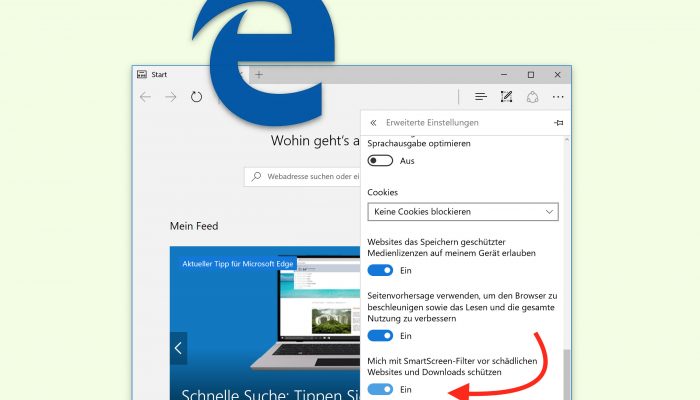Click the search magnifier in address box
The width and height of the screenshot is (700, 400).
[x=256, y=176]
